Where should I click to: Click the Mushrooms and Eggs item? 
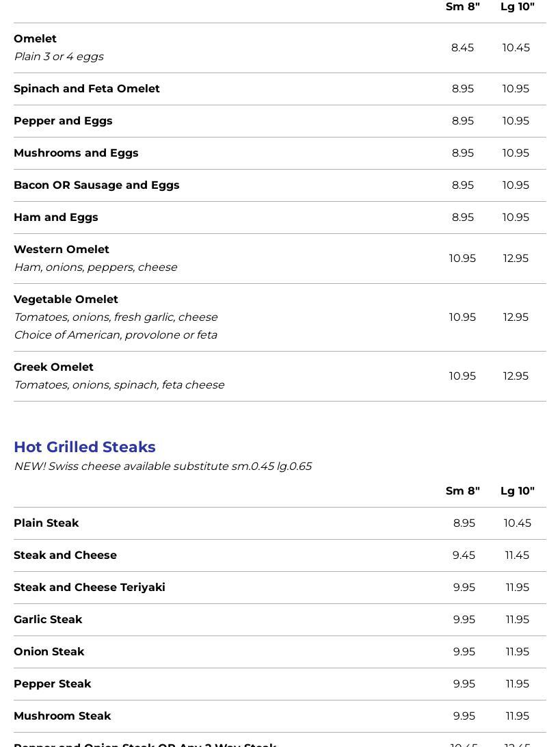76,153
